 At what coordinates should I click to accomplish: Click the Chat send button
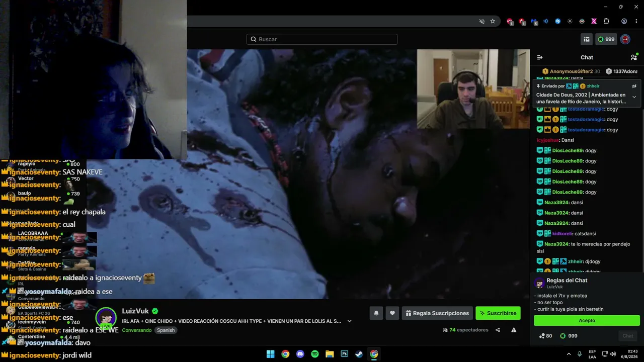(628, 336)
